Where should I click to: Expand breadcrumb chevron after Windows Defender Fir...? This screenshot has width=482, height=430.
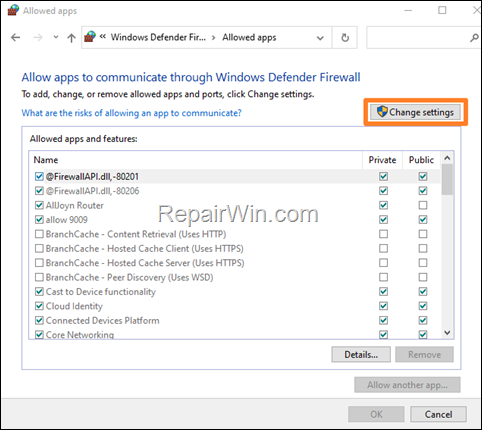(x=214, y=38)
